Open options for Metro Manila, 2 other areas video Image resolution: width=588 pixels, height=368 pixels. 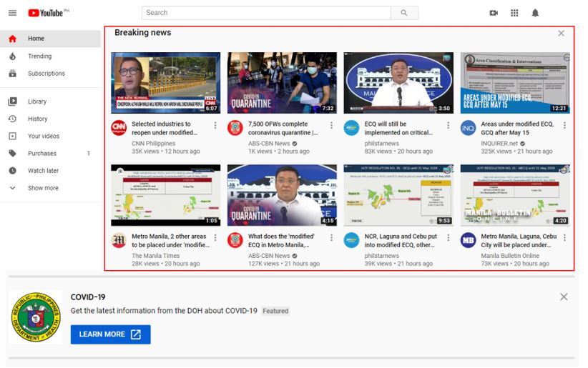pos(215,237)
